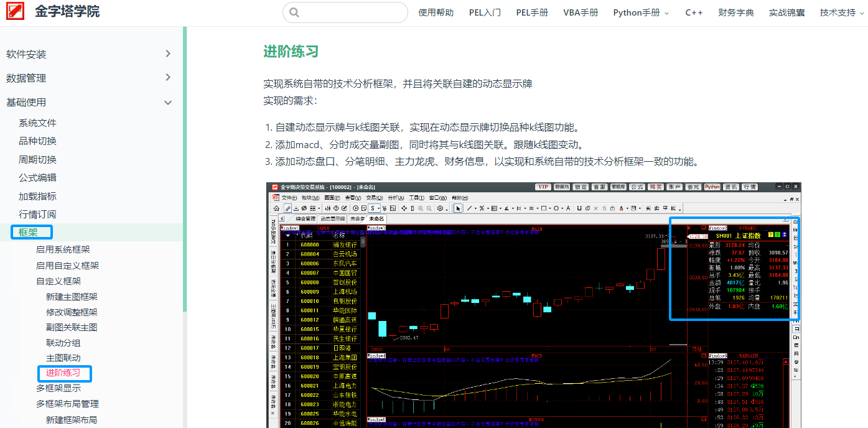Open the 实战锦囊 nav item
The image size is (868, 428).
pyautogui.click(x=786, y=12)
